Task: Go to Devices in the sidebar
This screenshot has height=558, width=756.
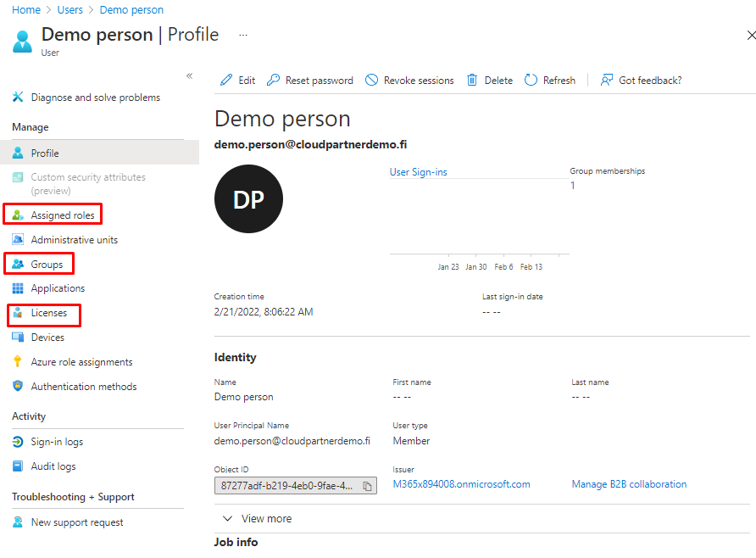Action: (47, 338)
